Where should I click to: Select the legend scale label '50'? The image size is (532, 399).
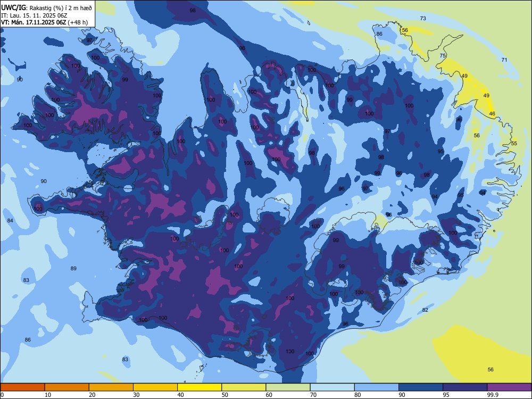pos(225,395)
